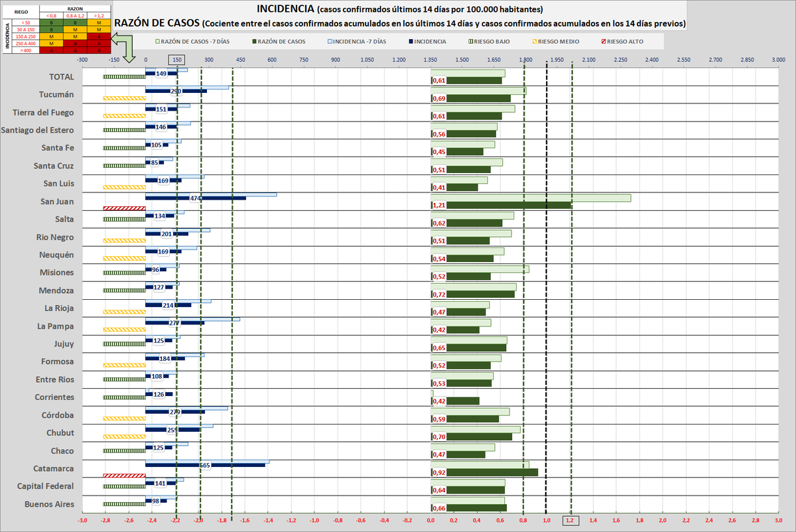The width and height of the screenshot is (796, 532).
Task: Click Santa Fe's ratio value 0,45
Action: [438, 152]
